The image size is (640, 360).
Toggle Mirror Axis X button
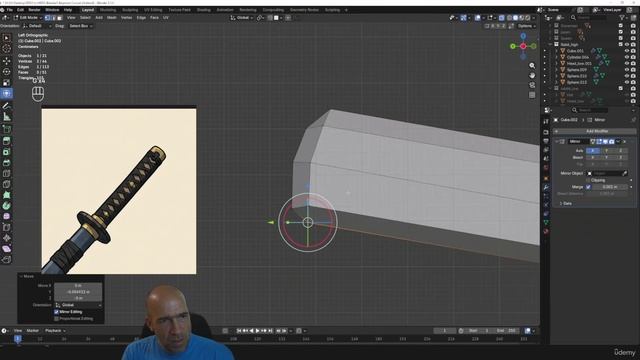tap(593, 151)
